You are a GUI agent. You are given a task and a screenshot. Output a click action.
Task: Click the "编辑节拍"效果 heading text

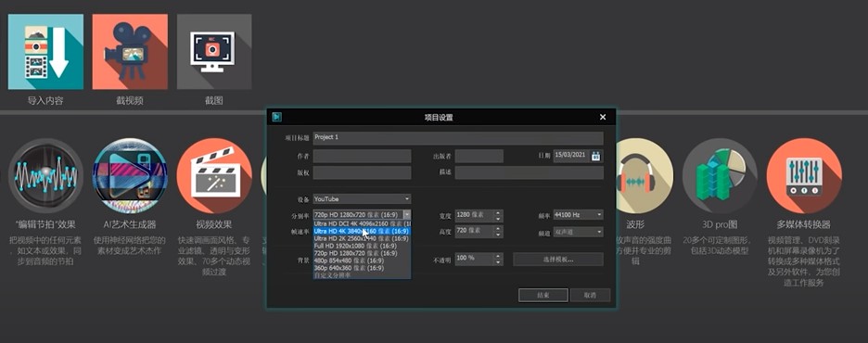pos(45,224)
